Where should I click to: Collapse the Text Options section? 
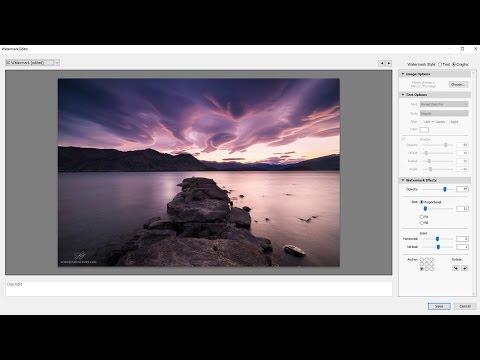[403, 95]
